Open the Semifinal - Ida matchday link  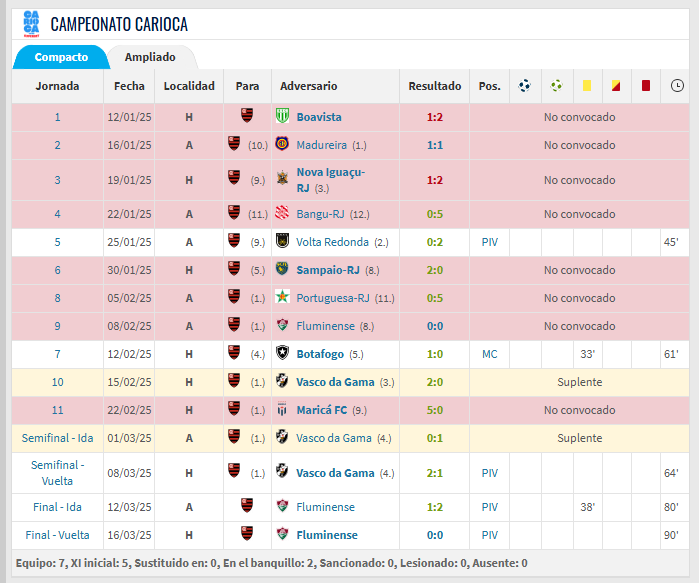coord(58,438)
